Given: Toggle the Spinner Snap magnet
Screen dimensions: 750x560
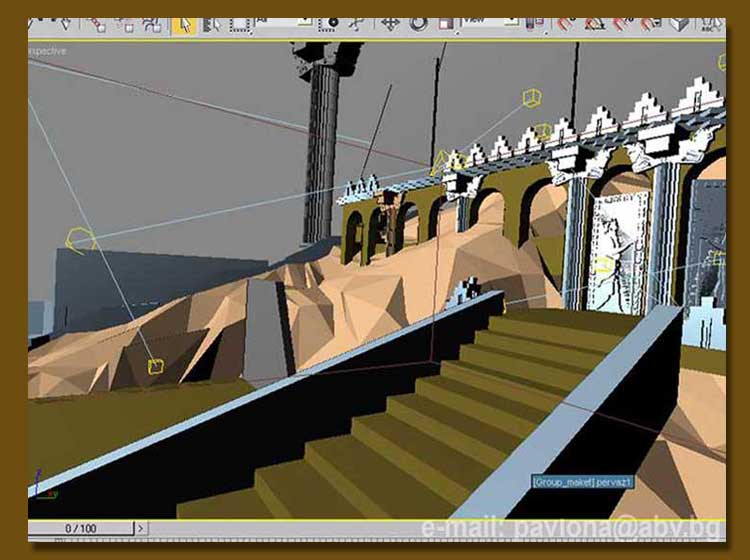Looking at the screenshot, I should (651, 24).
